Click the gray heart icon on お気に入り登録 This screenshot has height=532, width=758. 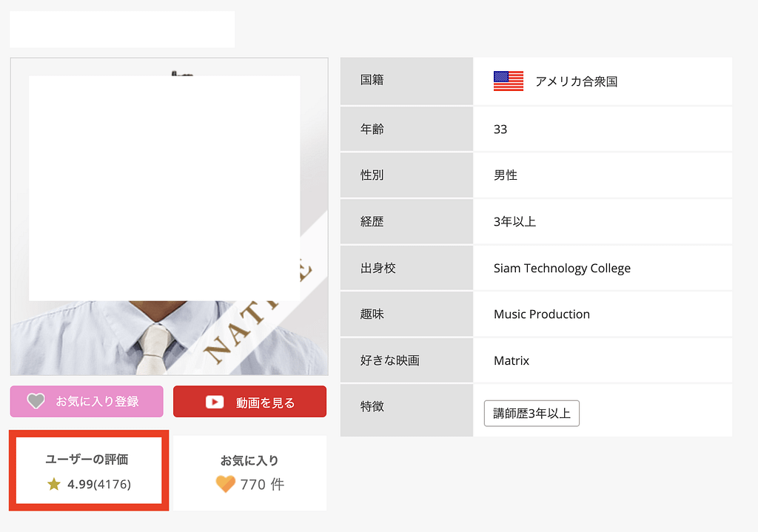(36, 401)
